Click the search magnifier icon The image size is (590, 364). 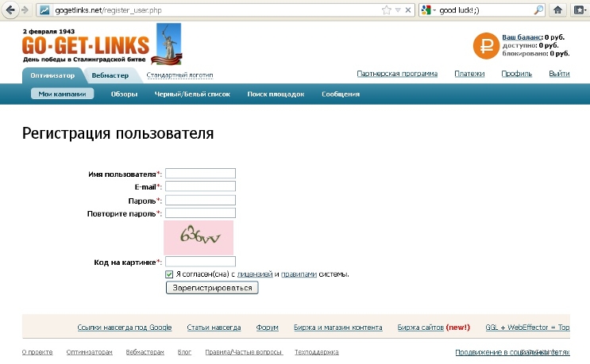pyautogui.click(x=539, y=10)
